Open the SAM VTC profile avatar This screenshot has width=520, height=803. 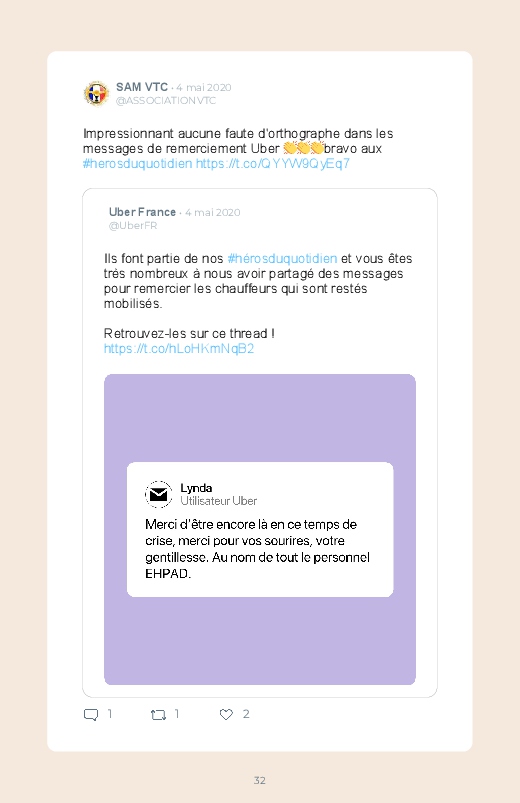96,94
